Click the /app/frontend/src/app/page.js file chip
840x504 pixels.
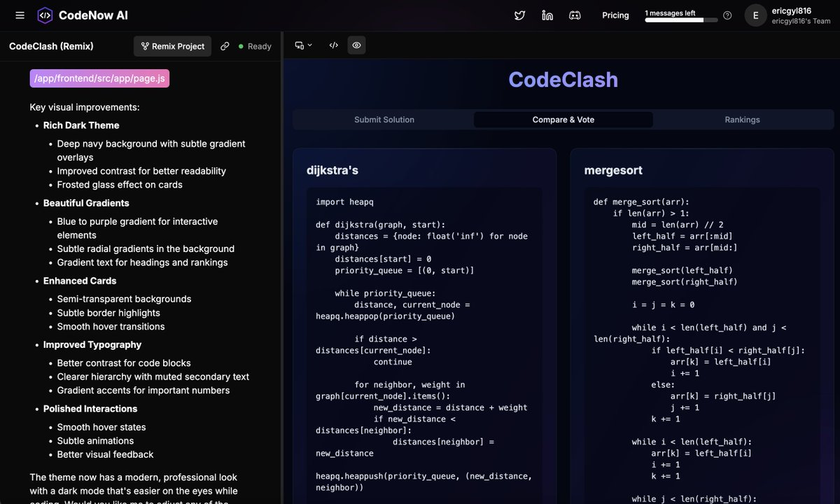pos(99,78)
